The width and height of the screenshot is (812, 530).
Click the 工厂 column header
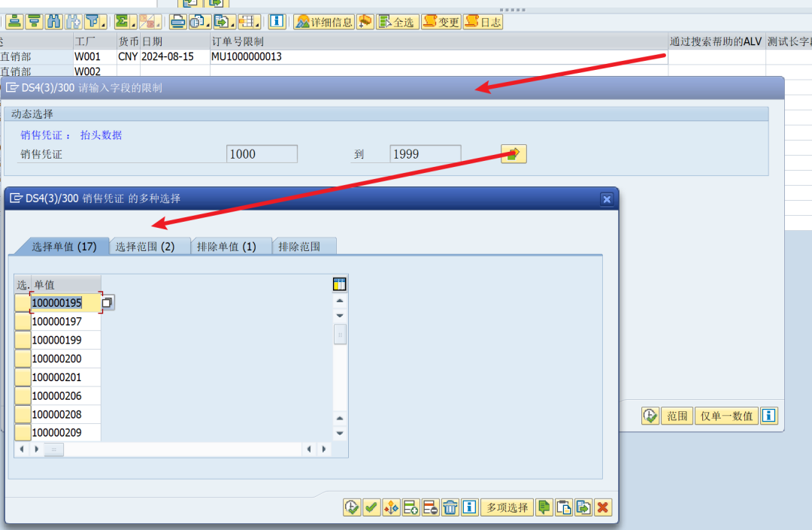(95, 41)
